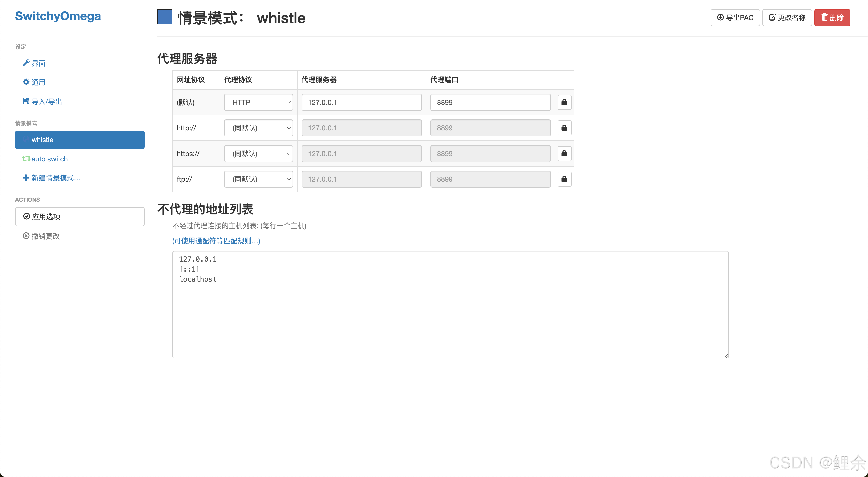
Task: Click the Export PAC button
Action: pyautogui.click(x=735, y=18)
